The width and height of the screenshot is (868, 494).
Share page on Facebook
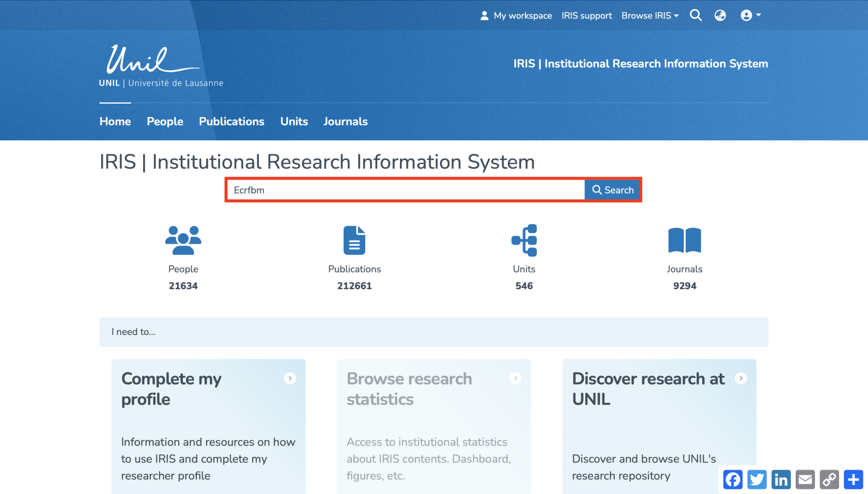click(x=733, y=480)
